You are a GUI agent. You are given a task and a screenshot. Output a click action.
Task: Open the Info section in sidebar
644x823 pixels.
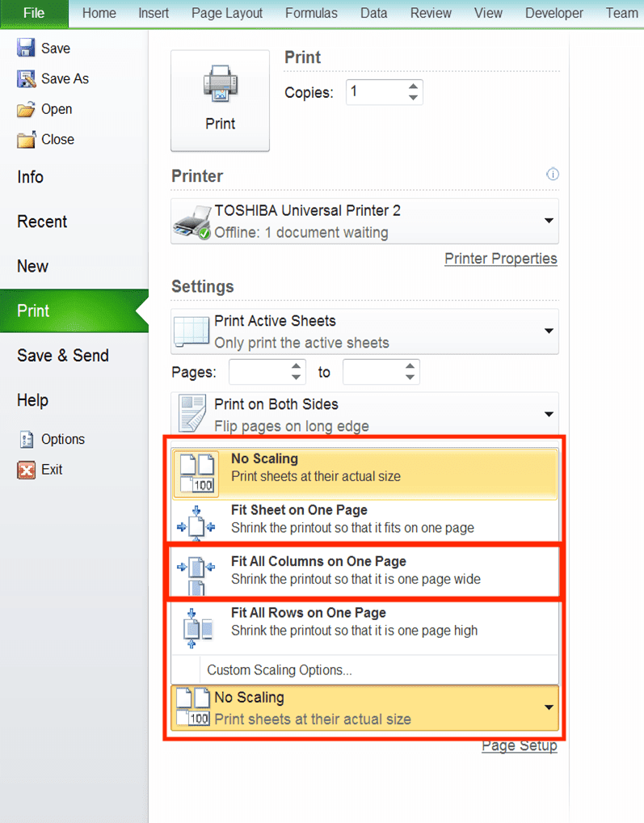[x=31, y=177]
